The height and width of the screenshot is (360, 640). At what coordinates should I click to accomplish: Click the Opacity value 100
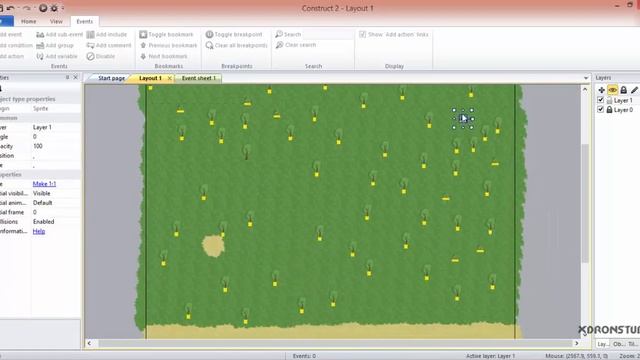[38, 146]
